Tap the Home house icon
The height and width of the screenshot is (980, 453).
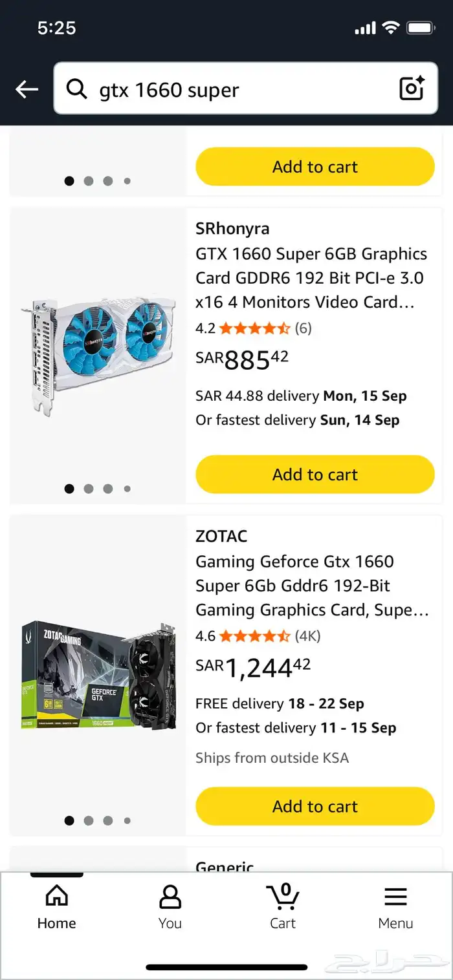pyautogui.click(x=56, y=897)
